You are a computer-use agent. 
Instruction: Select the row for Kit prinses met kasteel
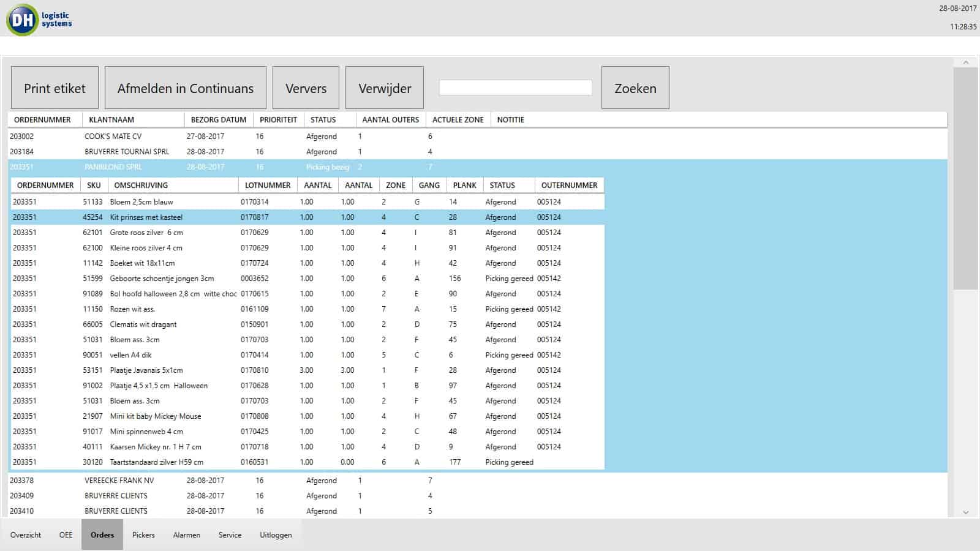click(x=184, y=217)
